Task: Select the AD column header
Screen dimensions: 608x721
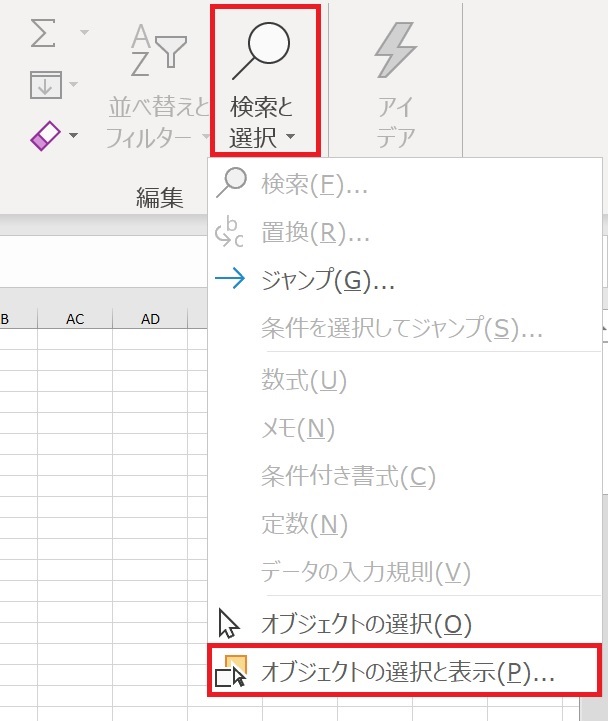Action: tap(150, 319)
